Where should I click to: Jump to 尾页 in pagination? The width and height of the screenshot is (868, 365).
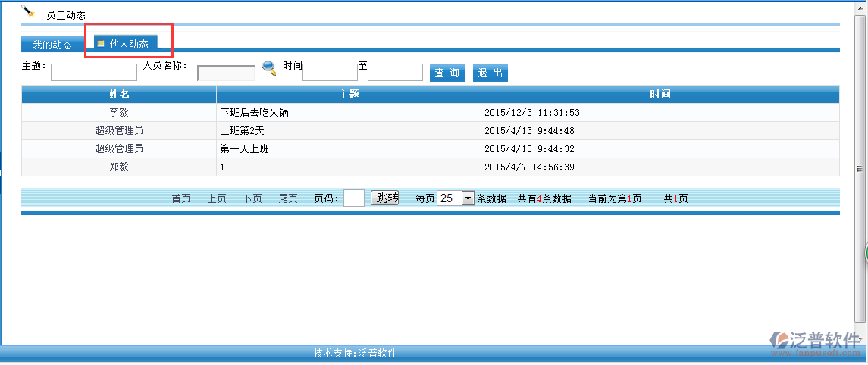(x=288, y=199)
